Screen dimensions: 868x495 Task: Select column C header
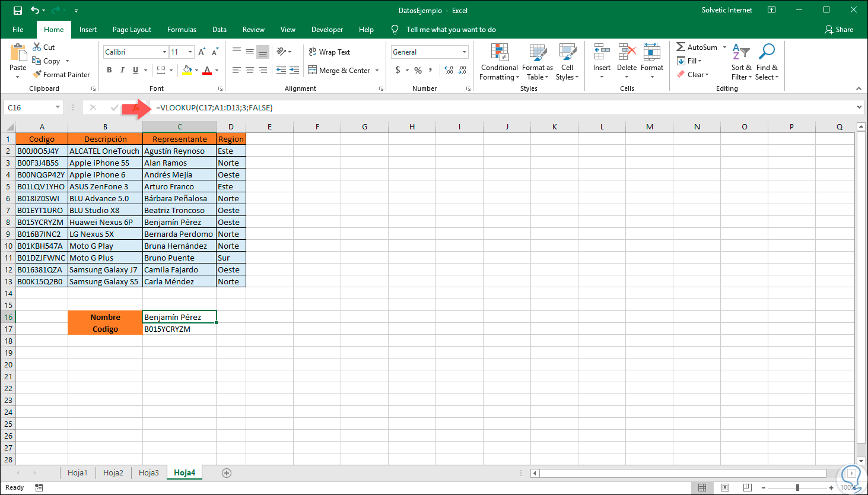179,126
